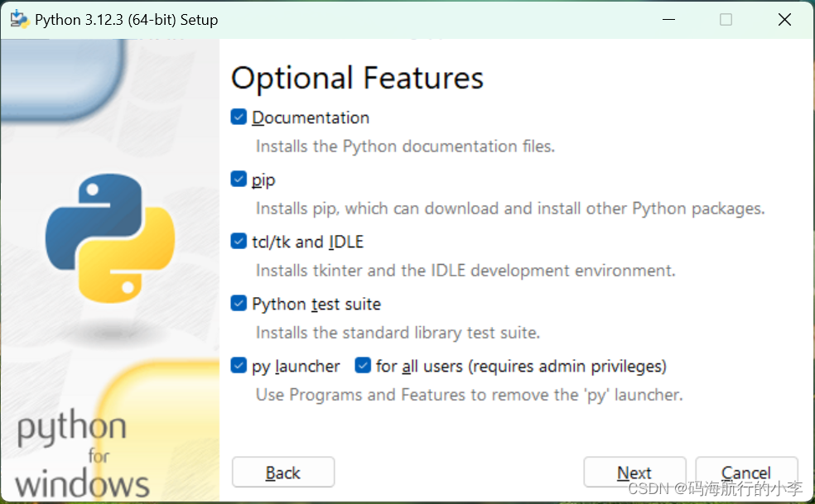This screenshot has height=504, width=815.
Task: Disable the tcl/tk and IDLE checkbox
Action: click(x=239, y=241)
